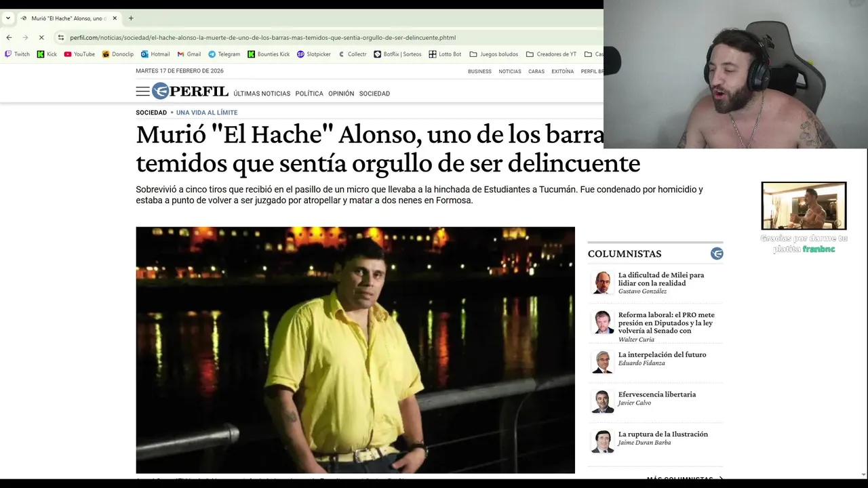Screen dimensions: 868x488
Task: Open the Business top link
Action: (x=479, y=71)
